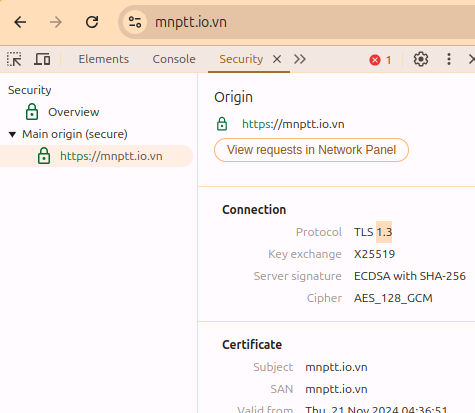The width and height of the screenshot is (475, 413).
Task: Click View requests in Network Panel button
Action: point(311,150)
